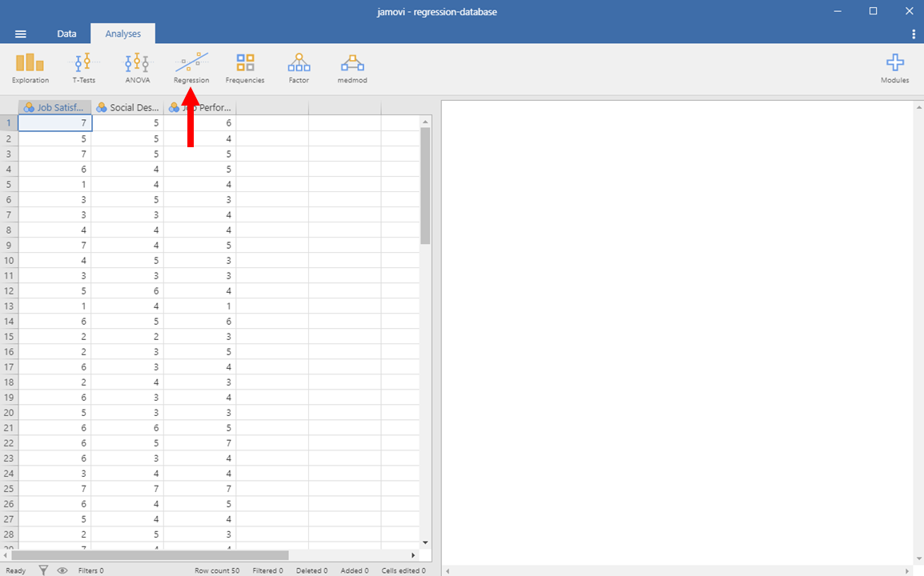Select the Job Satisfaction column header
The width and height of the screenshot is (924, 576).
55,107
